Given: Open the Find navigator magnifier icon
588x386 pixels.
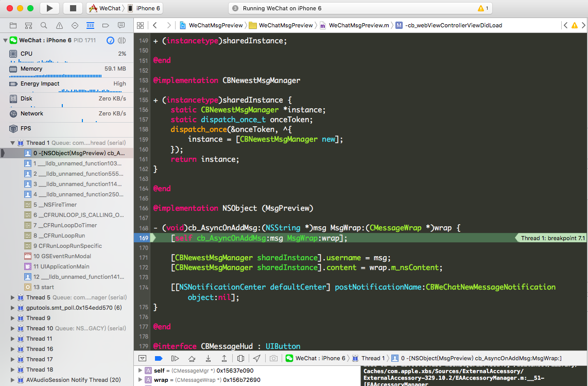Looking at the screenshot, I should tap(44, 25).
